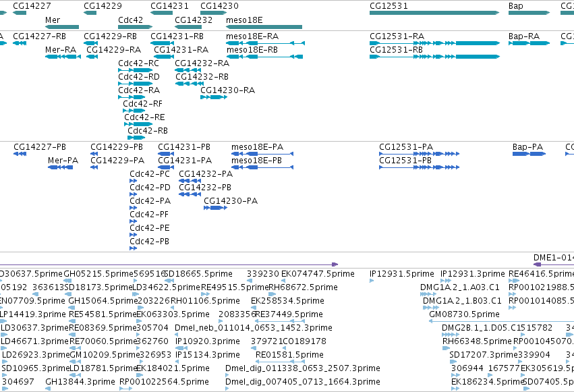Select the Cdc42-PB protein label
Image resolution: width=574 pixels, height=392 pixels.
pos(149,242)
